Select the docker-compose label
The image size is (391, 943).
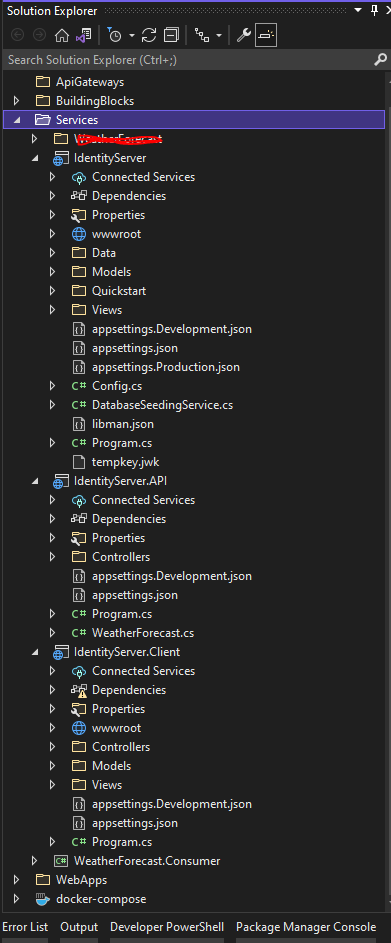pyautogui.click(x=101, y=899)
